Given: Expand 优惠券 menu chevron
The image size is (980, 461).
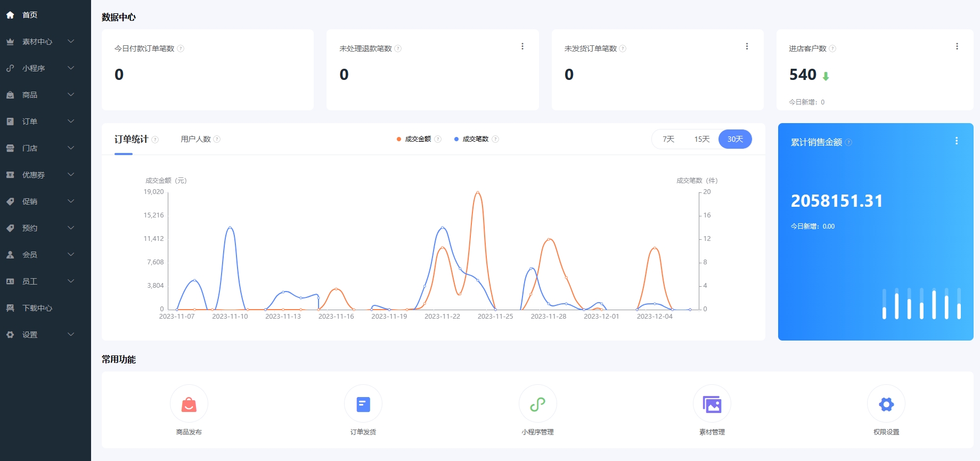Looking at the screenshot, I should 71,175.
